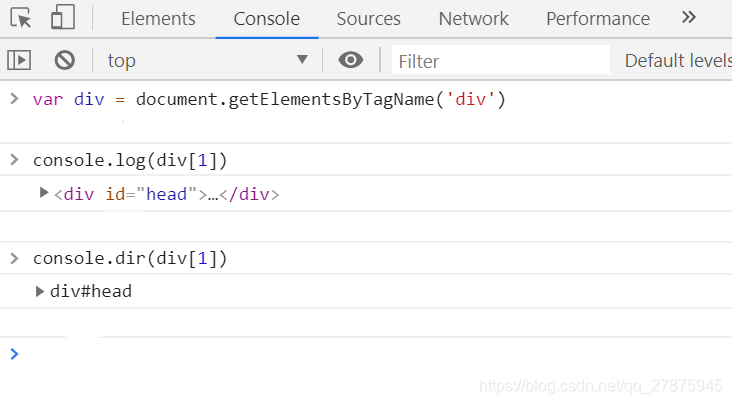732x404 pixels.
Task: Select the console.log(div[1]) entry
Action: click(130, 161)
